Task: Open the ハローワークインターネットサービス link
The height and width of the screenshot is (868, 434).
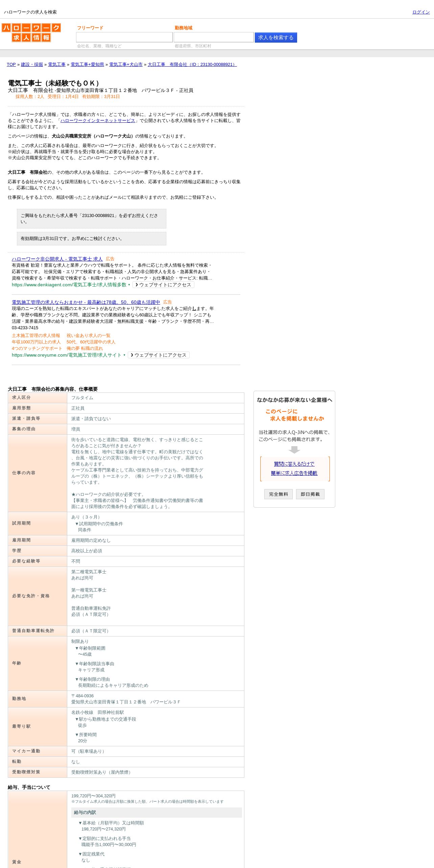Action: 98,121
